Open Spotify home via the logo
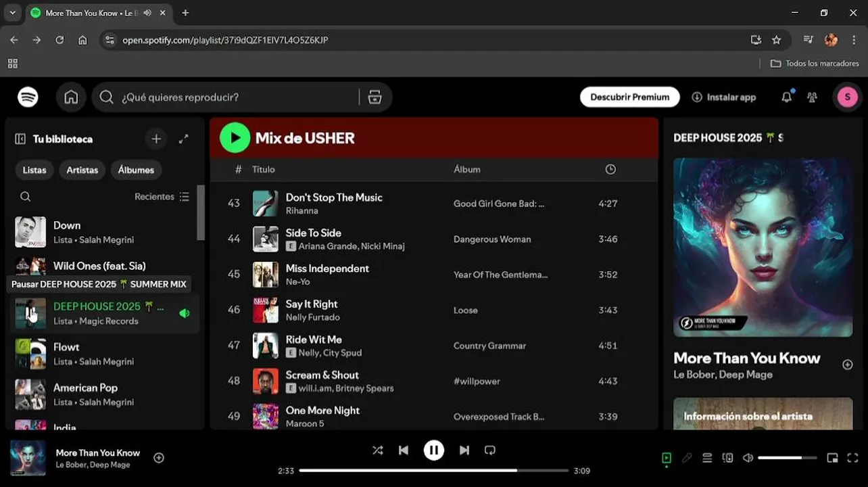868x487 pixels. click(x=28, y=97)
